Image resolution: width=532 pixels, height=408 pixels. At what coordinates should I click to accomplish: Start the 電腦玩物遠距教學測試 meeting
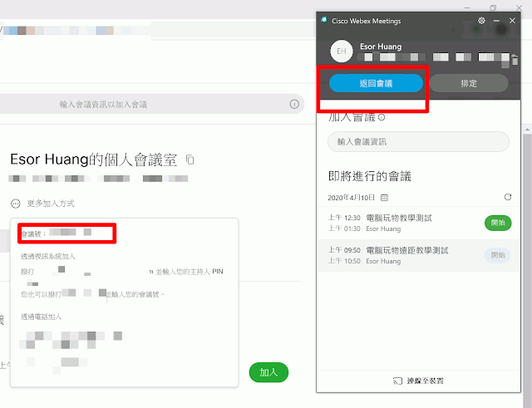click(498, 255)
